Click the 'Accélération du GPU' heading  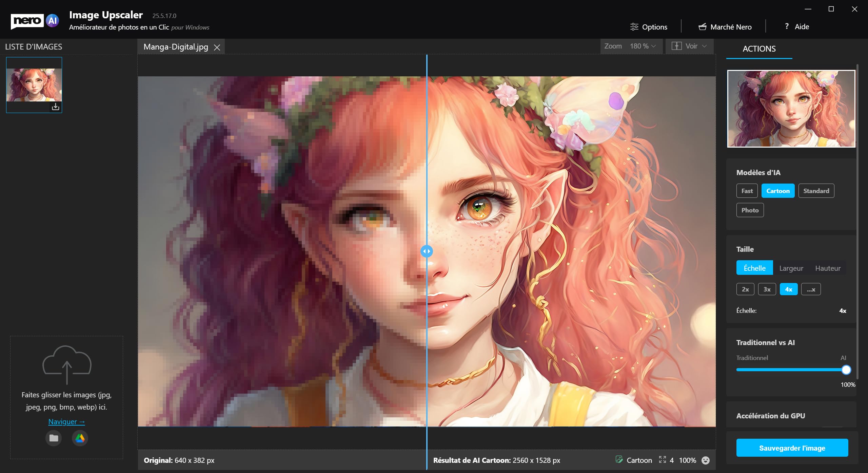tap(770, 416)
